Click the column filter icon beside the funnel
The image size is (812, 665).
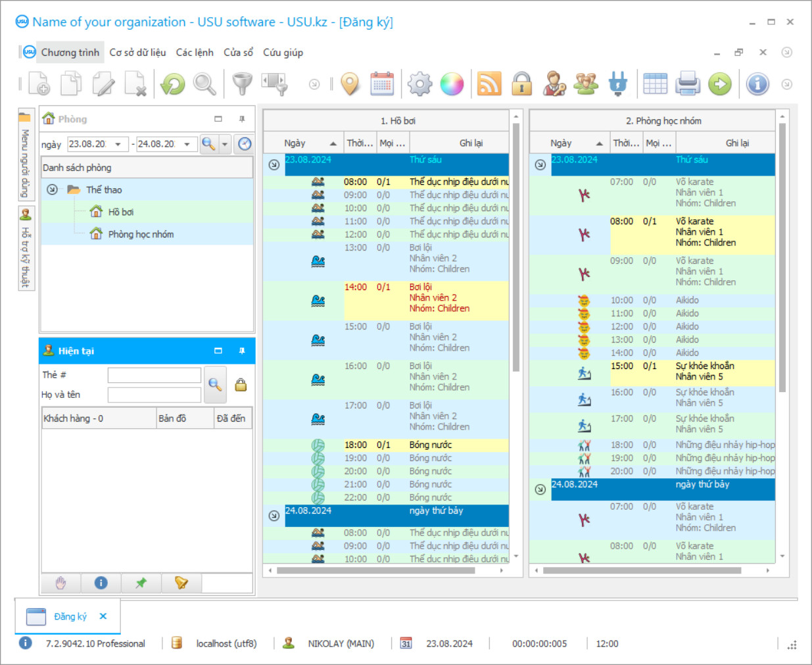click(x=275, y=84)
